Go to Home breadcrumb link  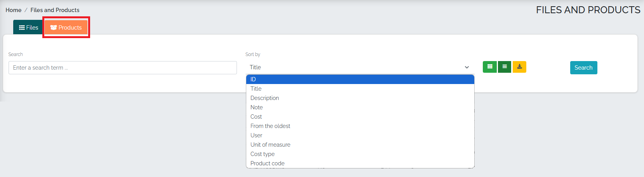point(14,10)
